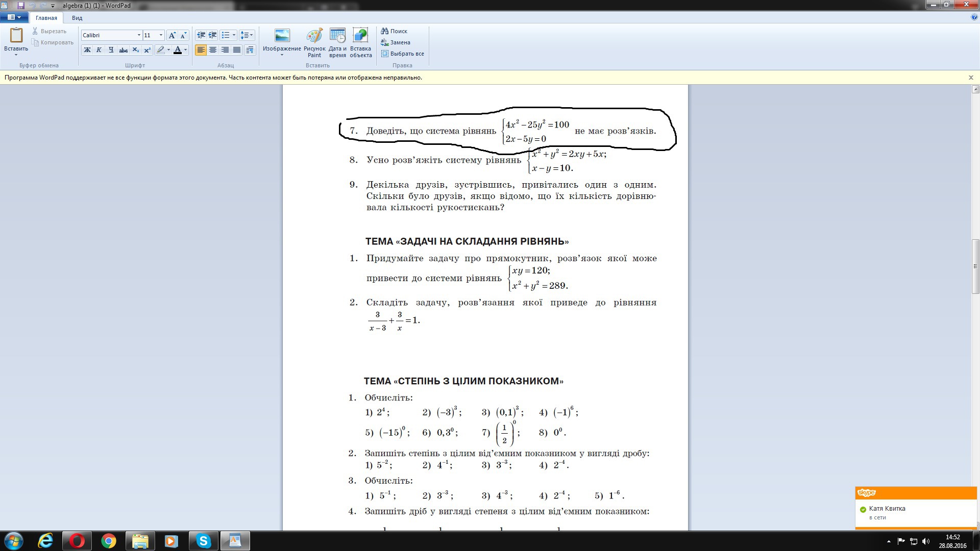This screenshot has width=980, height=551.
Task: Justify the paragraph text
Action: (x=237, y=49)
